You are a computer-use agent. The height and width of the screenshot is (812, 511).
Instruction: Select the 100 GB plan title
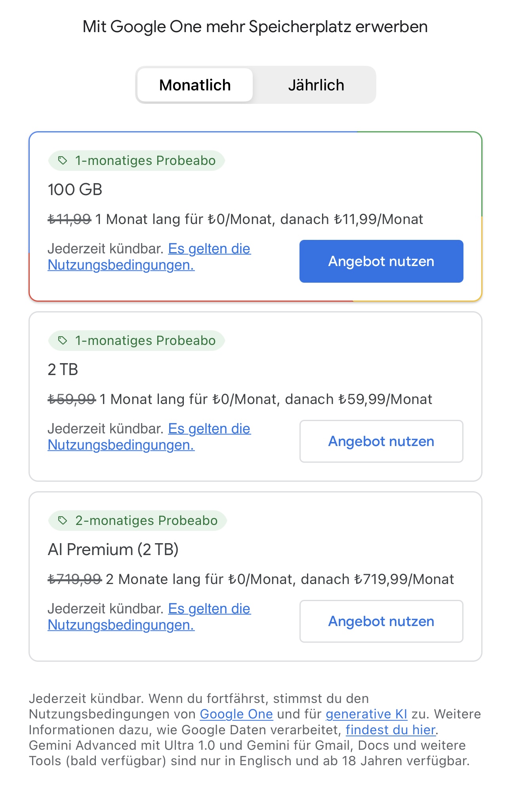75,190
